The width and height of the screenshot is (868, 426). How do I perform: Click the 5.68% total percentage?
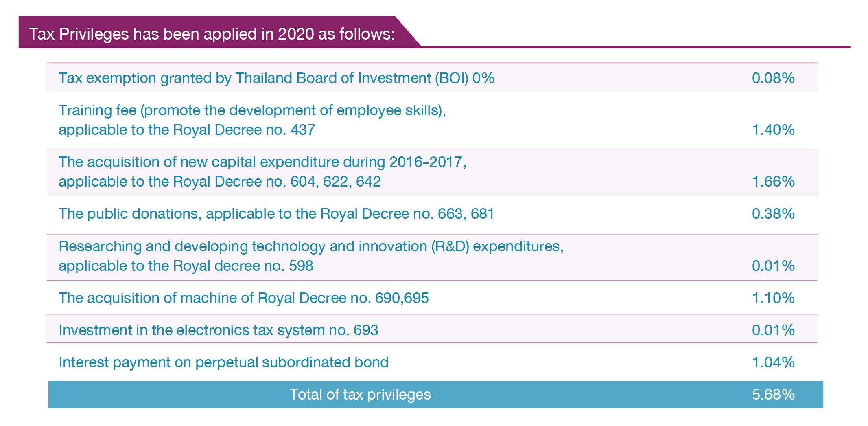click(x=773, y=394)
